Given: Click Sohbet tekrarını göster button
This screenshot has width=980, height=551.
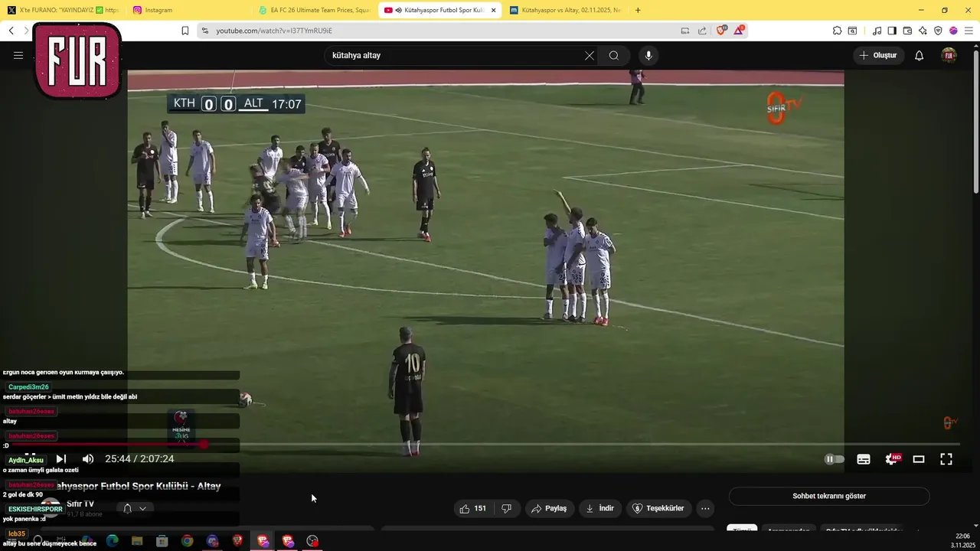Looking at the screenshot, I should pos(829,496).
